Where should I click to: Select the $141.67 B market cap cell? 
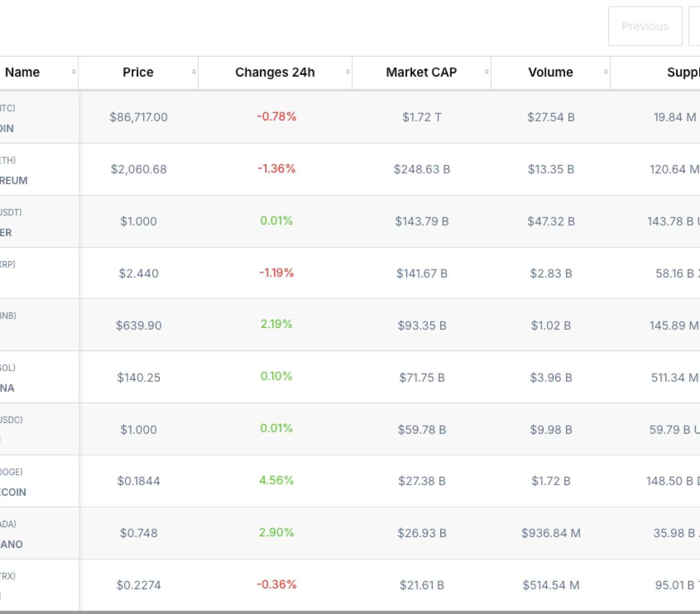pos(422,274)
